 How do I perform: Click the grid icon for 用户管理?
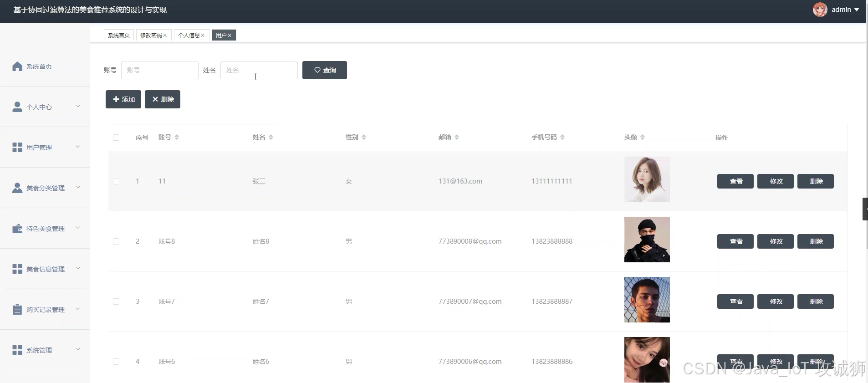[17, 148]
